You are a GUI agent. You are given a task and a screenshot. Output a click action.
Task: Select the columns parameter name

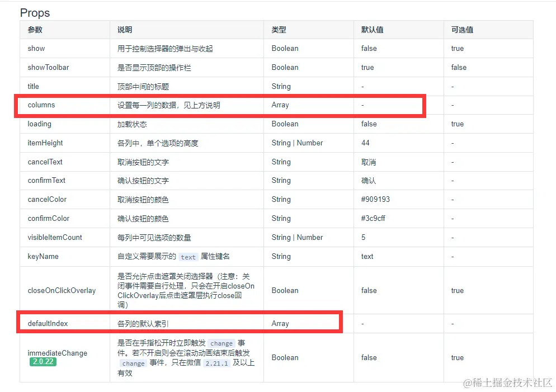click(x=41, y=105)
